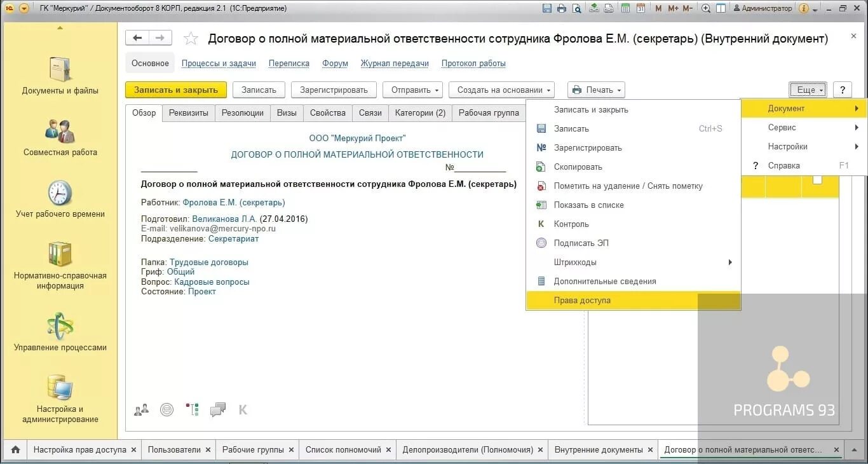Choose Пометить на удаление / Снять пометку
The height and width of the screenshot is (464, 868).
pos(634,186)
